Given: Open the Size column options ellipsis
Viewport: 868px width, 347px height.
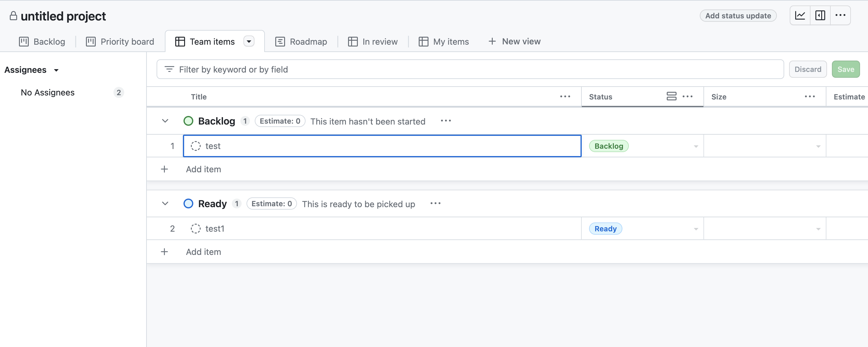Looking at the screenshot, I should pos(810,96).
